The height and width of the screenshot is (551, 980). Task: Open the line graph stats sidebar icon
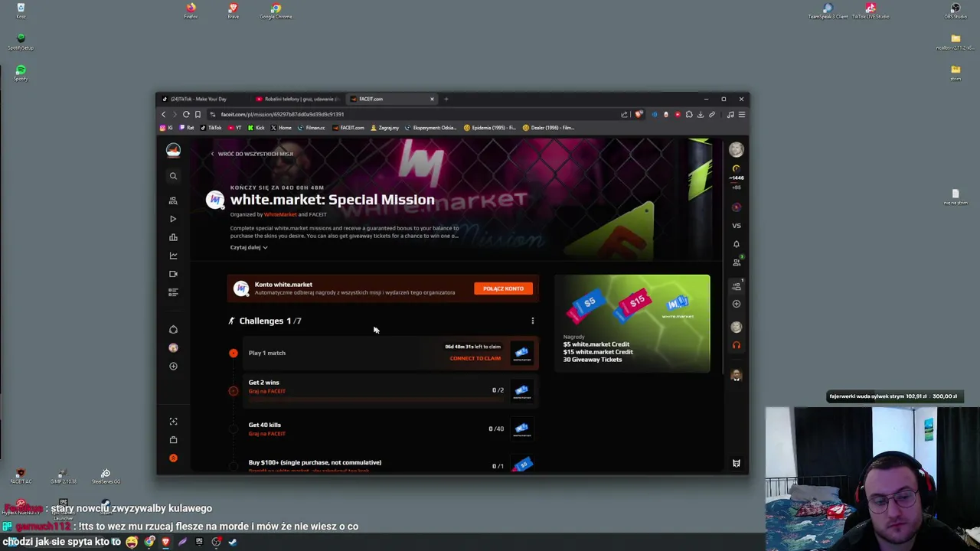173,256
